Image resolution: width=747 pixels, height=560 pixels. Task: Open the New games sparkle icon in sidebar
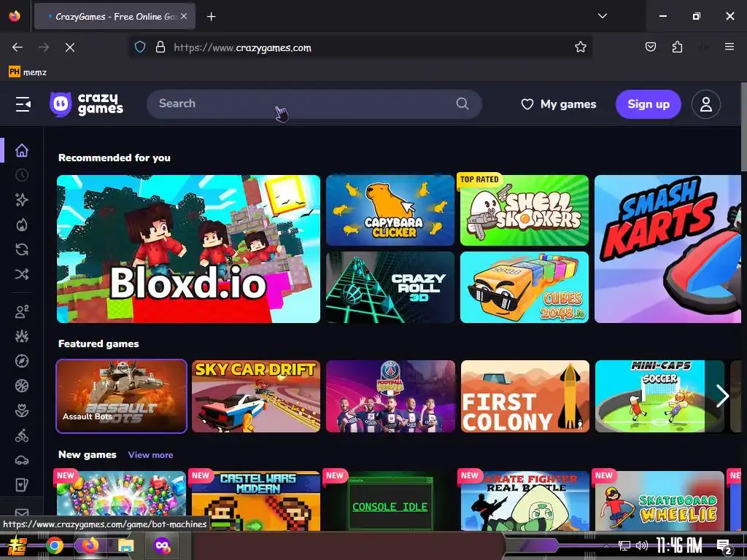(21, 200)
